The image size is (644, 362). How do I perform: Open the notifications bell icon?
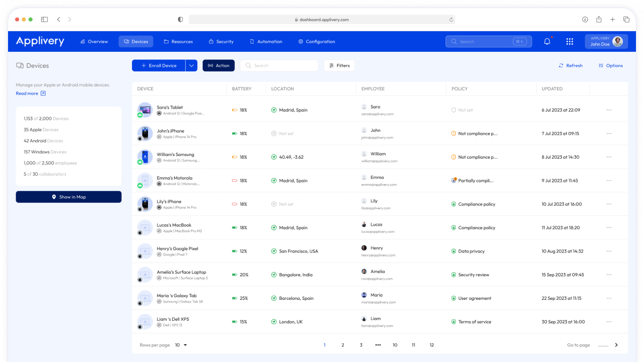click(x=547, y=42)
